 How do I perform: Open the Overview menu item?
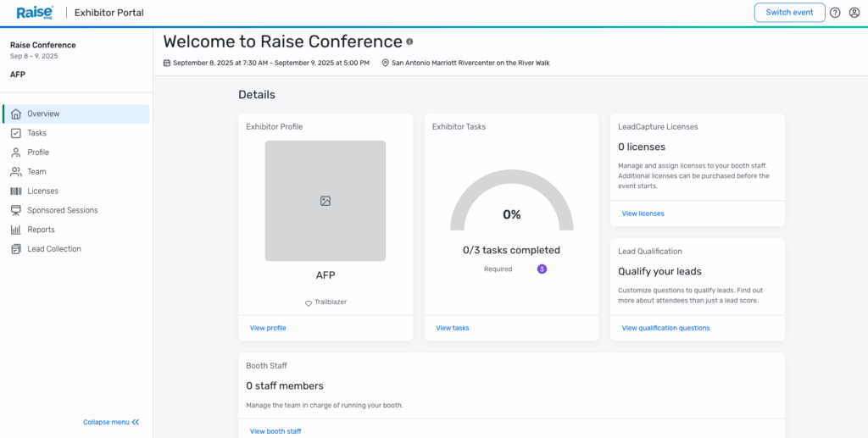point(75,114)
